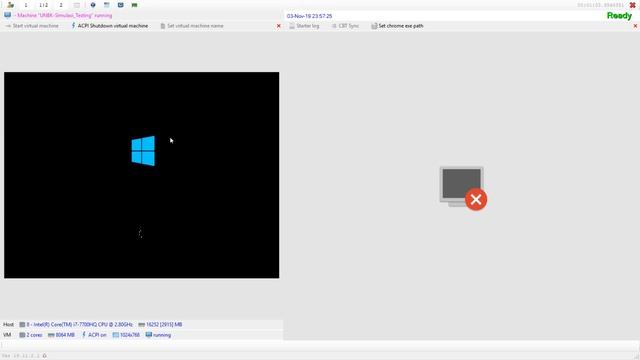
Task: Click the host memory icon beside "16252 MB"
Action: (142, 324)
